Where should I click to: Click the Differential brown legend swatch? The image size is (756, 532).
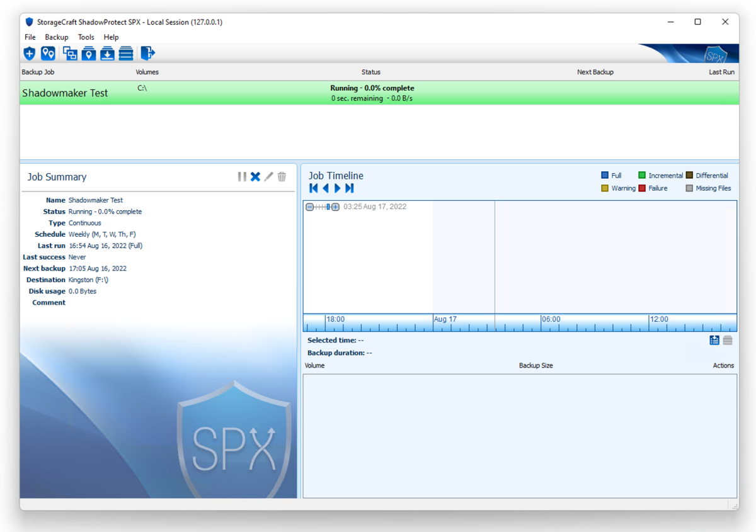point(689,176)
